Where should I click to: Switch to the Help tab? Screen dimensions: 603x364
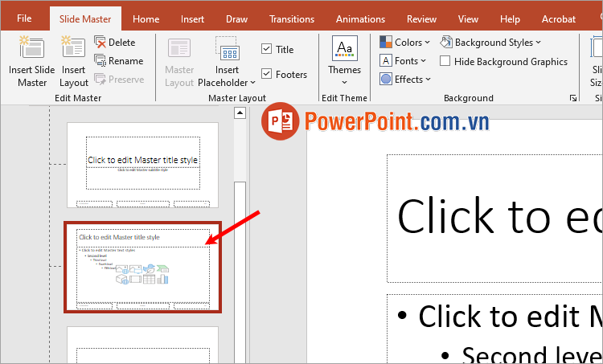pos(510,19)
